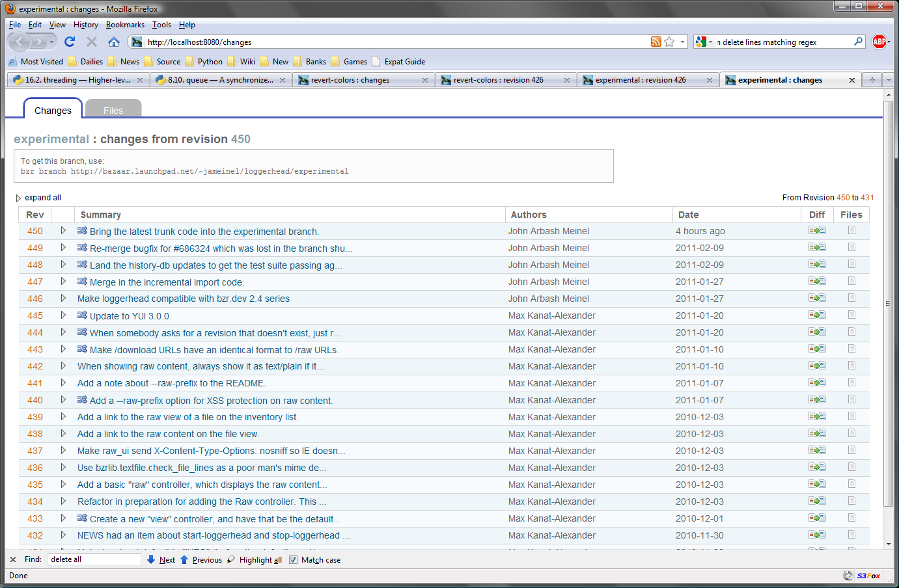Click in the Find text field
899x588 pixels.
pos(94,559)
